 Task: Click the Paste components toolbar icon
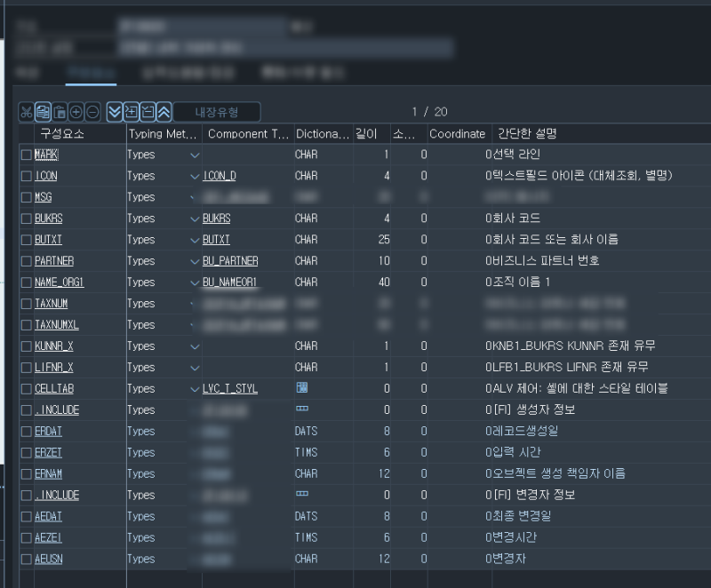61,111
